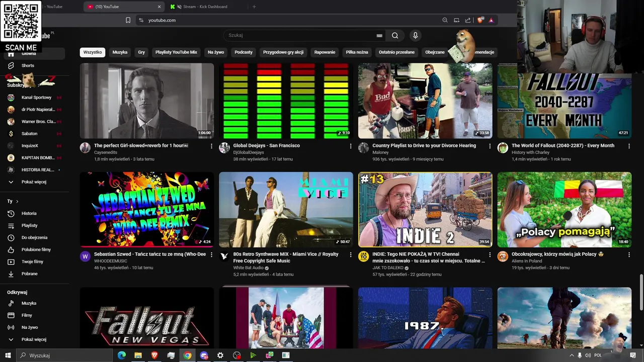Click the volume icon in system tray
Image resolution: width=644 pixels, height=362 pixels.
tap(588, 355)
